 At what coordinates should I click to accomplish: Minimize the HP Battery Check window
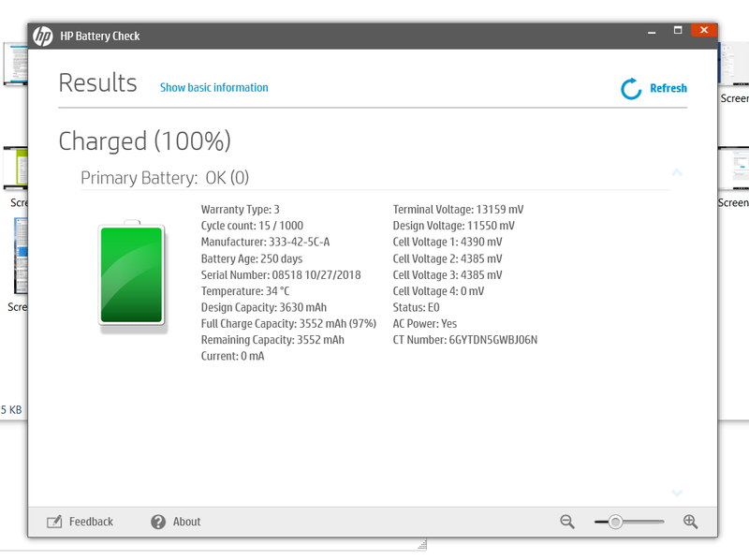click(652, 32)
